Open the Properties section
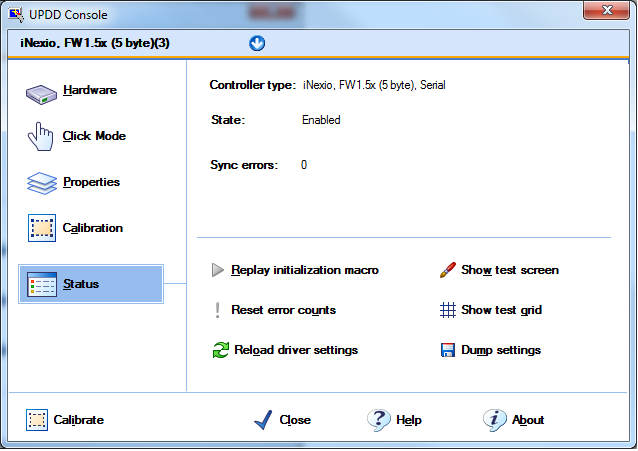The image size is (638, 451). pyautogui.click(x=92, y=182)
